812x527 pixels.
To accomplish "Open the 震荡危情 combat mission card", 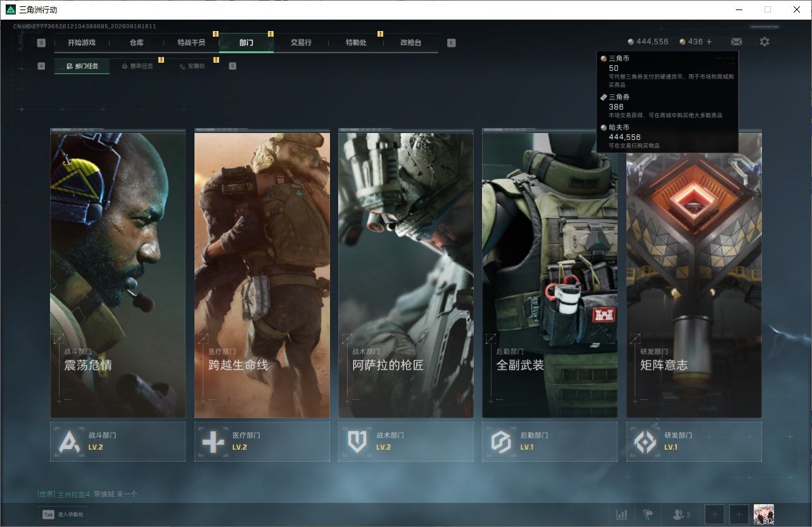I will click(x=118, y=274).
